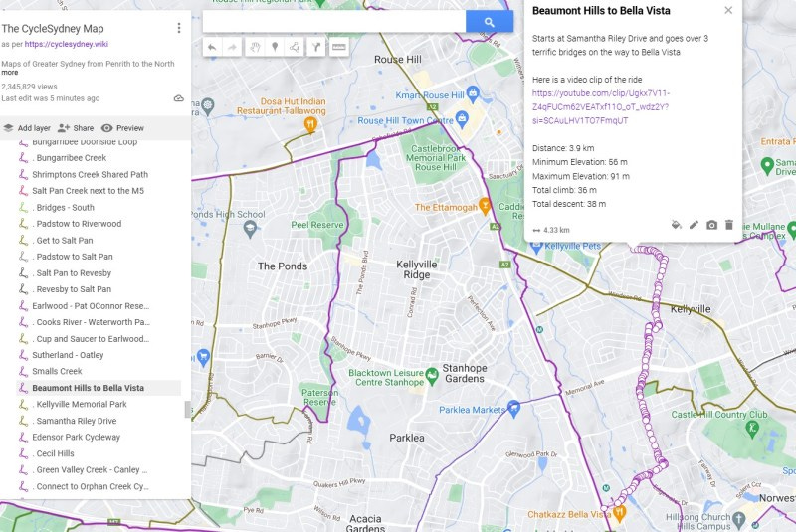Open the cyclesydney.wiki link

tap(67, 44)
